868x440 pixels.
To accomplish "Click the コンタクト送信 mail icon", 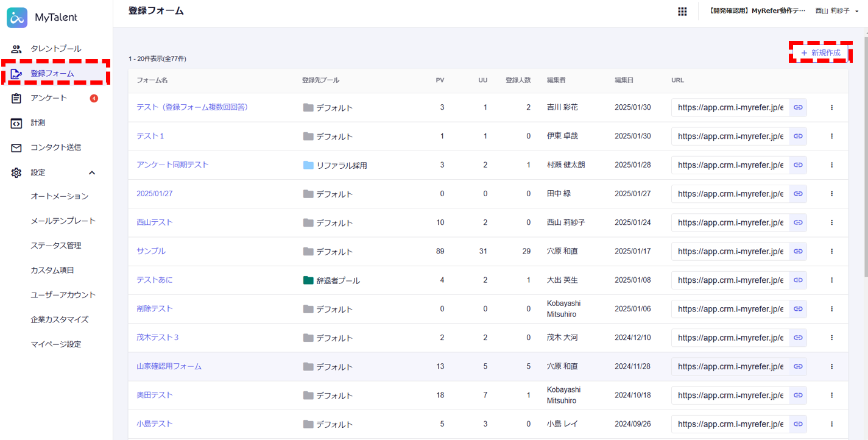I will [x=16, y=147].
